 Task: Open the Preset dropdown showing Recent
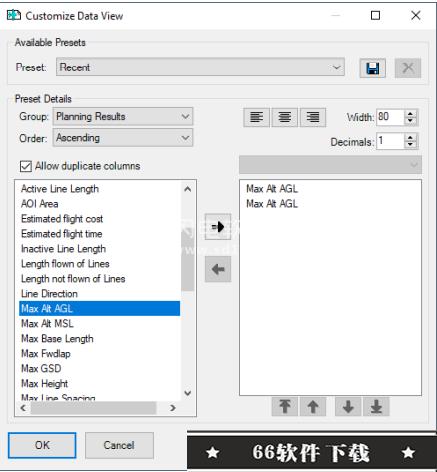pos(200,67)
